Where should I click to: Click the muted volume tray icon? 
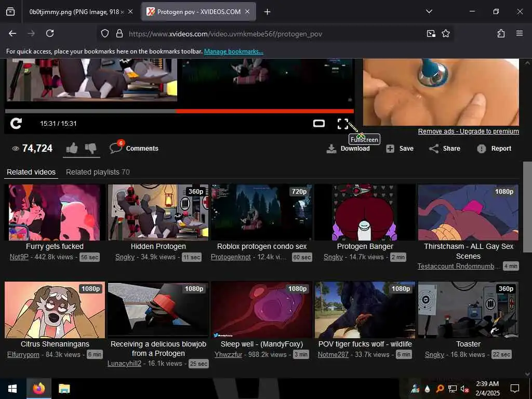click(x=465, y=389)
